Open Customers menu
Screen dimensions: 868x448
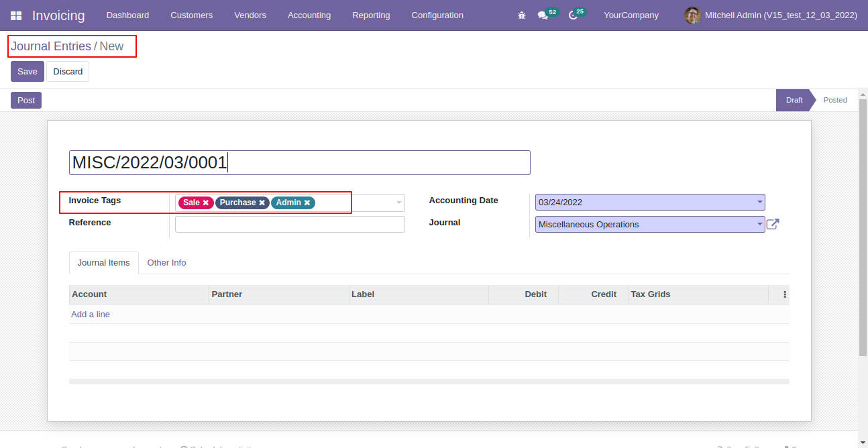click(x=192, y=15)
